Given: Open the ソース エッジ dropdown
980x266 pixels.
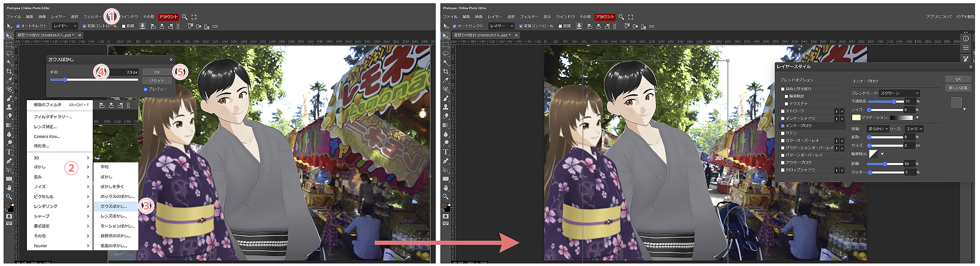Looking at the screenshot, I should (914, 129).
